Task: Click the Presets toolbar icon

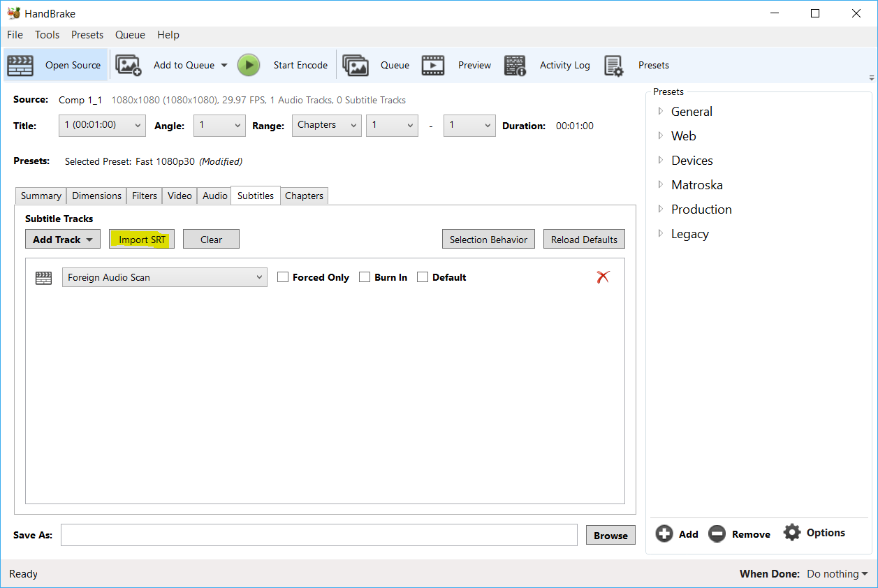Action: click(613, 66)
